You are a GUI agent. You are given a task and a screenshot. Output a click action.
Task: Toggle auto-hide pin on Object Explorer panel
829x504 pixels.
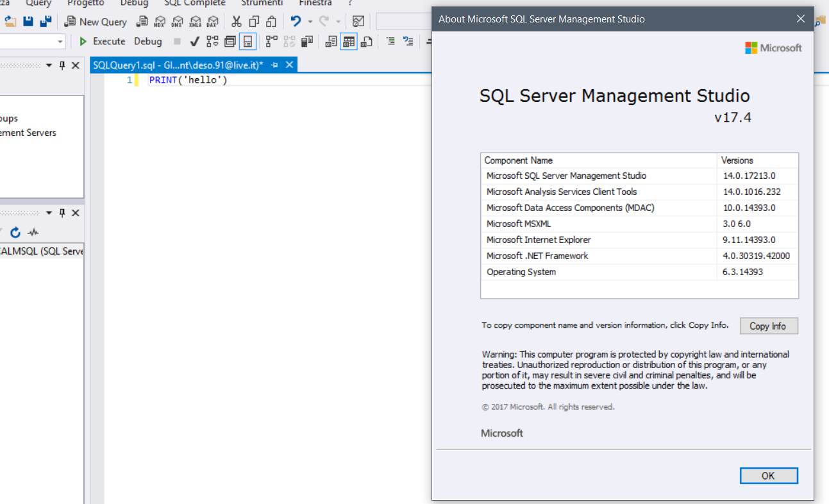[x=62, y=213]
